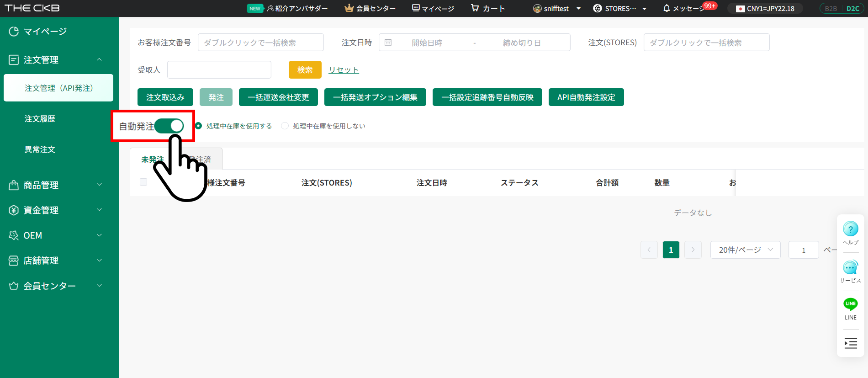This screenshot has height=378, width=868.
Task: Click the 一括発送オプション編集 button
Action: tap(375, 97)
